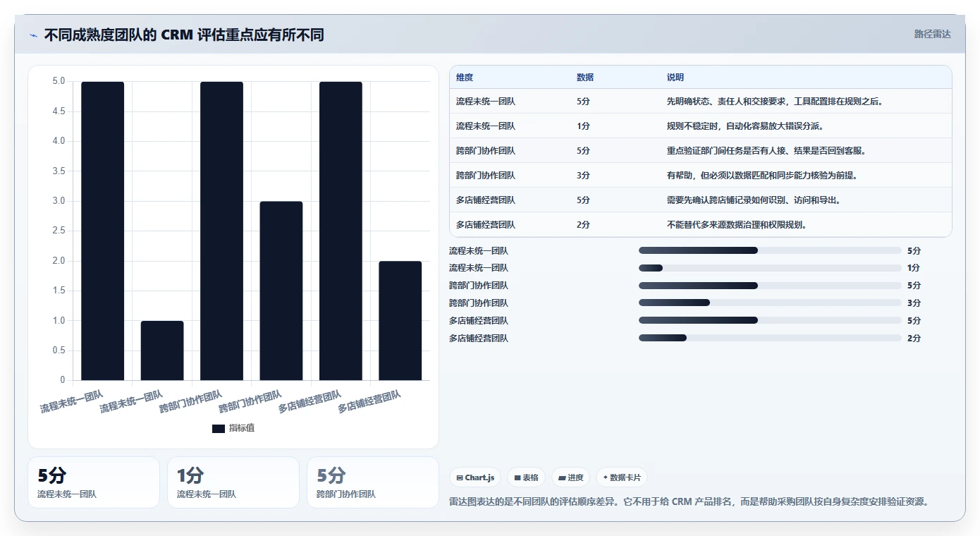Click the 多店铺经营团队 bar with value 2
The image size is (980, 536).
coord(400,321)
